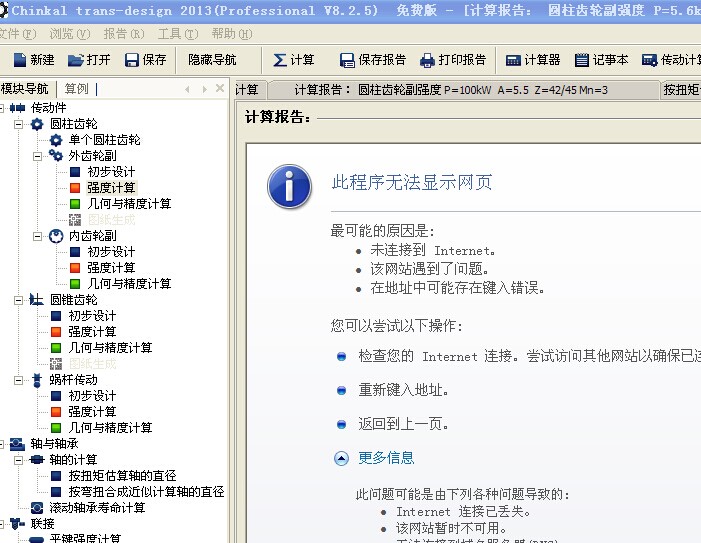The width and height of the screenshot is (701, 543).
Task: Click the 传动计算 toolbar icon
Action: 649,60
